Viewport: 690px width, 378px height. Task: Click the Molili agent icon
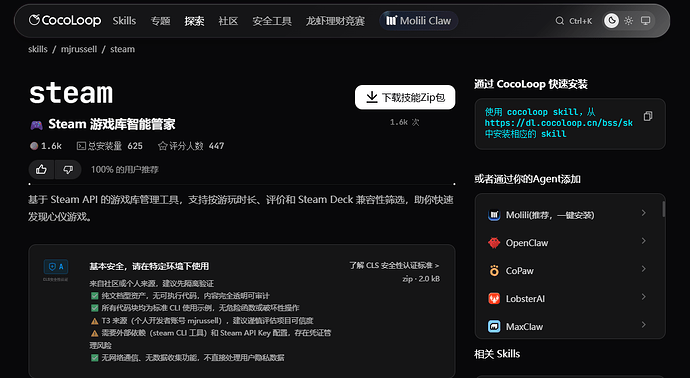(494, 215)
